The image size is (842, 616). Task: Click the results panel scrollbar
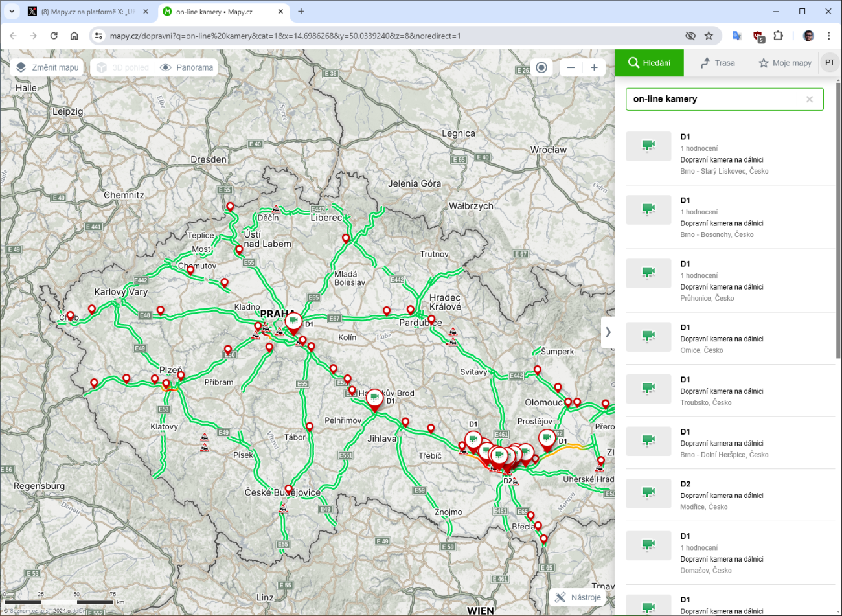point(838,220)
